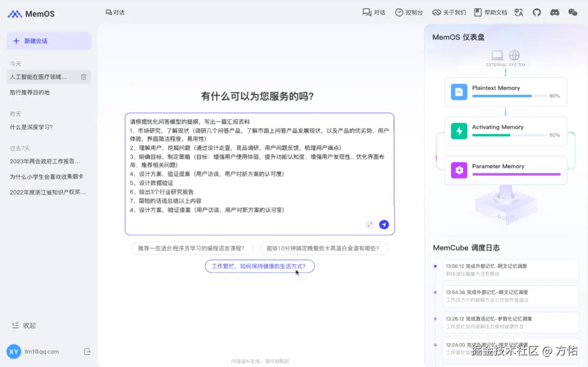Click the Plaintext Memory card label

[496, 88]
